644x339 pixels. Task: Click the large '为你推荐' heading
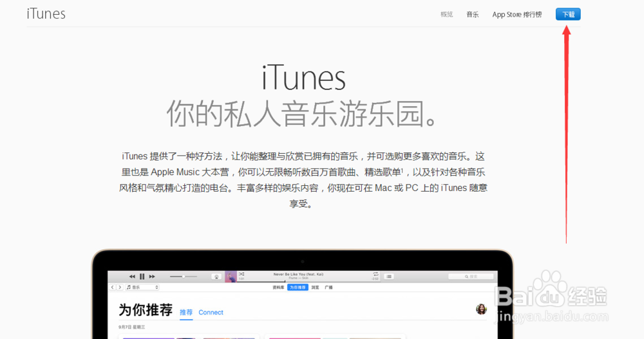146,310
